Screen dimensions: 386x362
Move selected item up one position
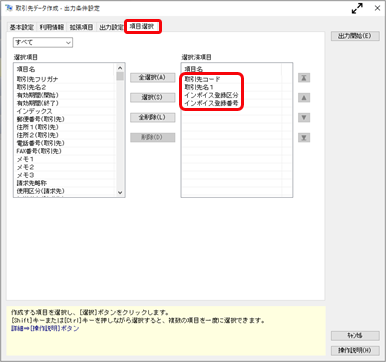[304, 98]
